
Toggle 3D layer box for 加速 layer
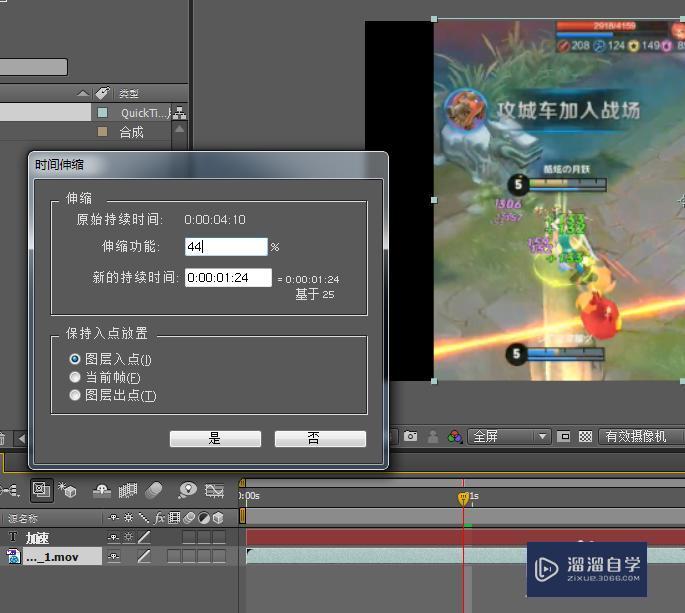(x=218, y=537)
